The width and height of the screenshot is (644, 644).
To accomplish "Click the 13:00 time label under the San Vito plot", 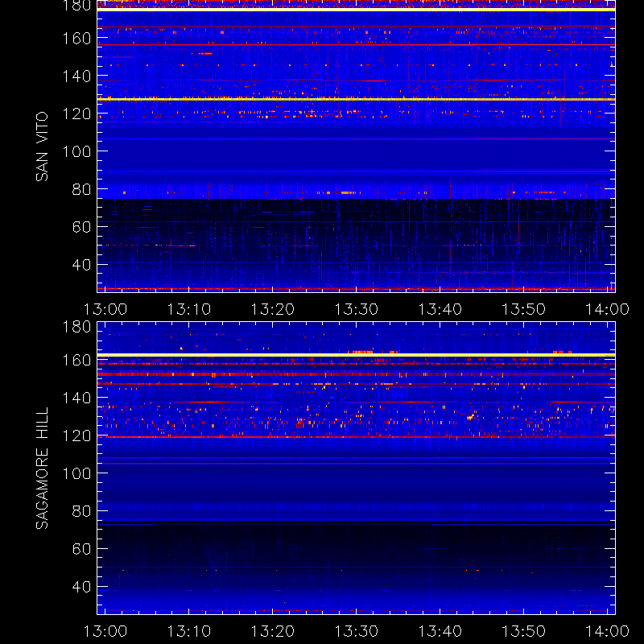I will click(105, 309).
